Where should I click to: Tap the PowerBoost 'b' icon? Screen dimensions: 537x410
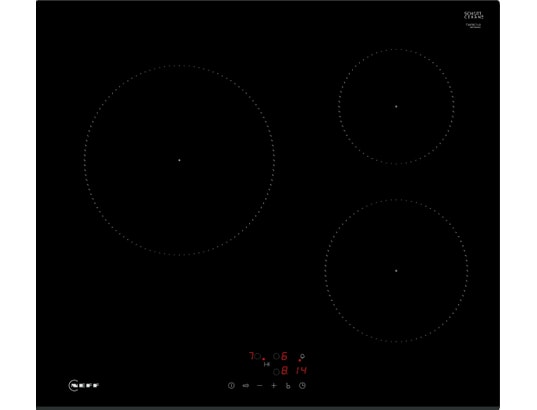[x=288, y=386]
